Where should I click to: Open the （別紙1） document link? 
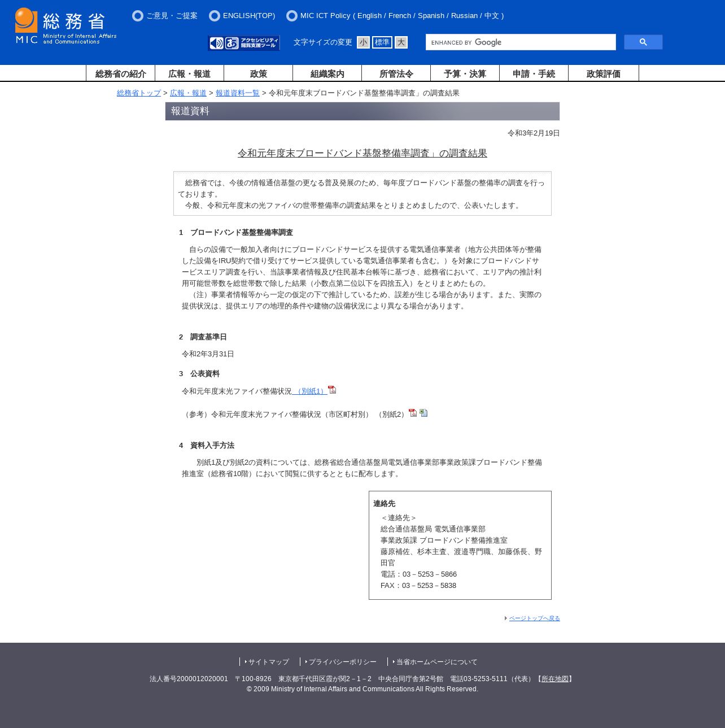[309, 391]
